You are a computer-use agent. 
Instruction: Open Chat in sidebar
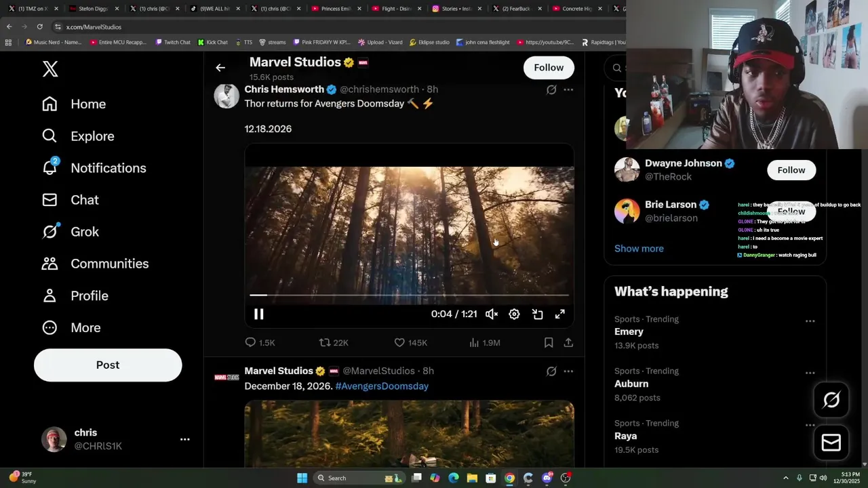coord(70,199)
